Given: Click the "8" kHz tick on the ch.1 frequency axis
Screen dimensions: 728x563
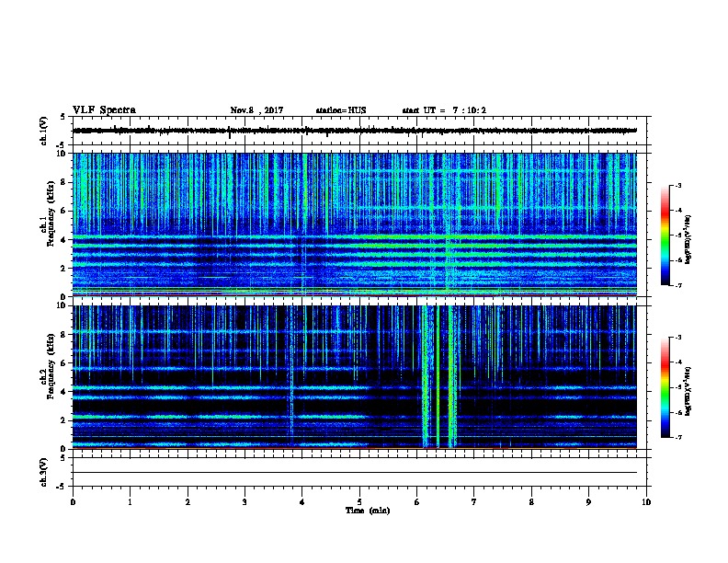Looking at the screenshot, I should pyautogui.click(x=64, y=182).
